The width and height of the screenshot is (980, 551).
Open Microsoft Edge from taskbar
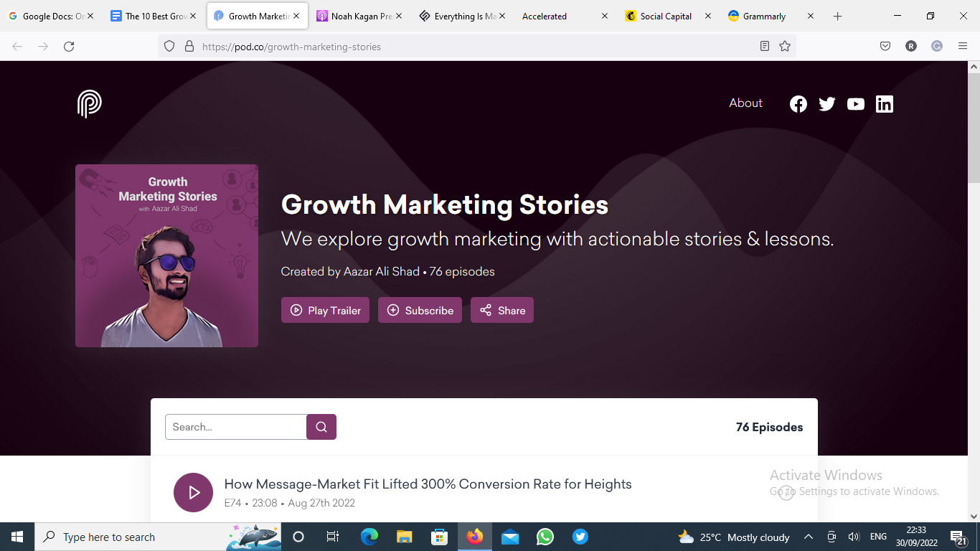[369, 537]
